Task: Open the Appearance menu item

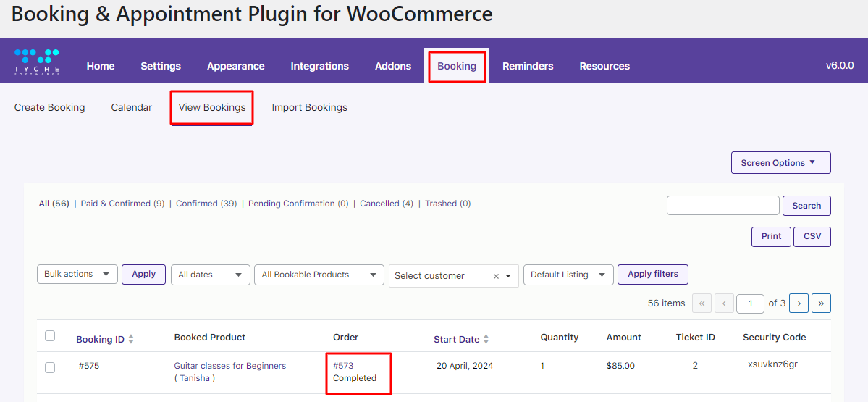Action: coord(236,66)
